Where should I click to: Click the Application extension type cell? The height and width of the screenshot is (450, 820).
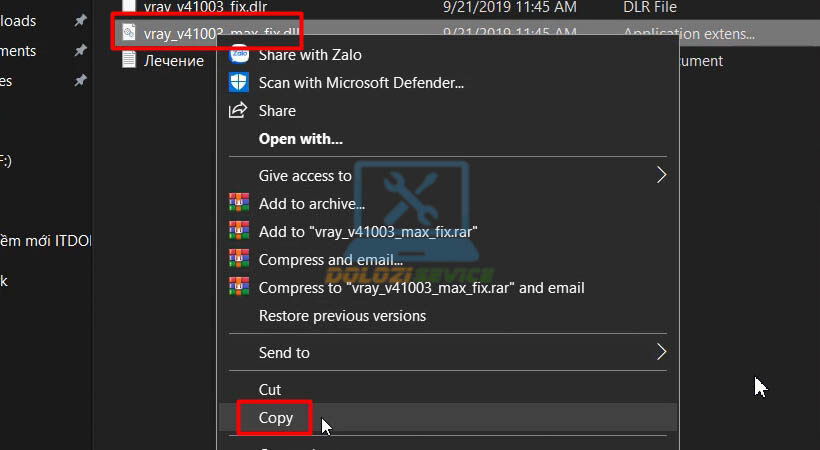tap(689, 33)
